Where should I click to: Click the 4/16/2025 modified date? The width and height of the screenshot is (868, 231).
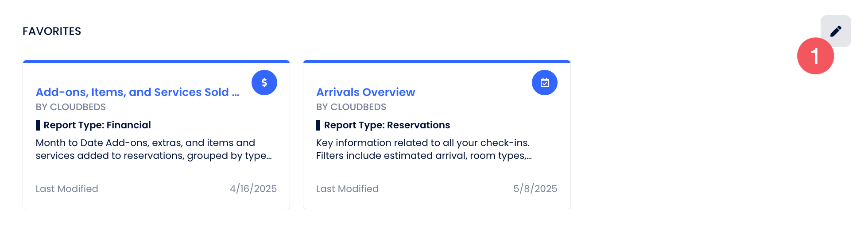pyautogui.click(x=253, y=189)
